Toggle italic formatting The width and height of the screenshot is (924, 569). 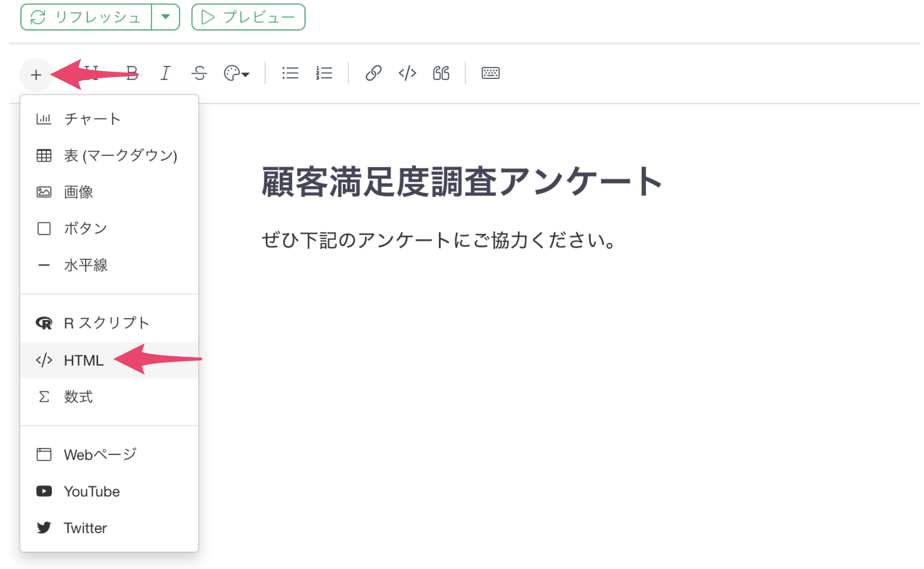click(x=165, y=73)
